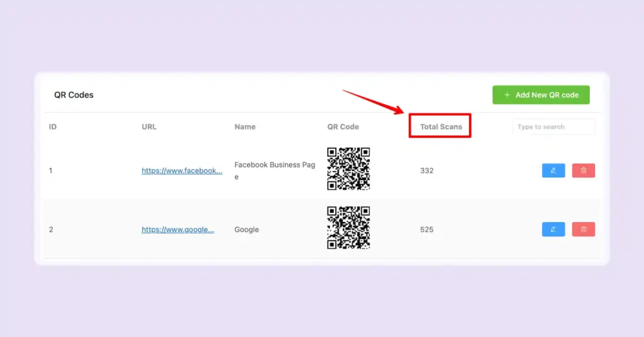Click the Facebook Business Page name cell
Viewport: 644px width, 337px height.
[275, 170]
